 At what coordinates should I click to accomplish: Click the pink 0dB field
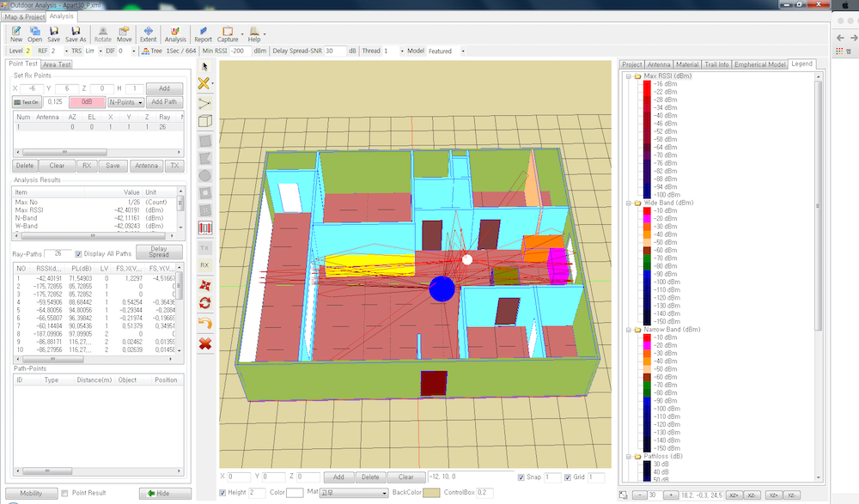click(87, 102)
